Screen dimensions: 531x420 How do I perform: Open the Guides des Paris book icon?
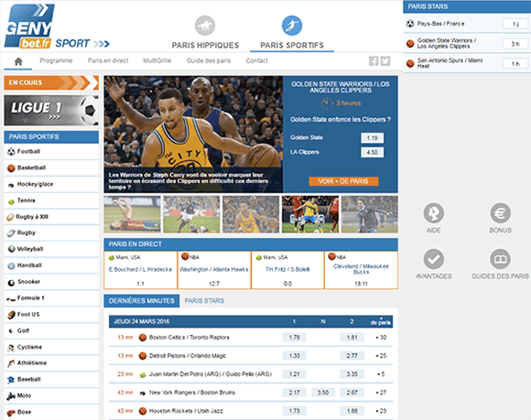click(500, 259)
